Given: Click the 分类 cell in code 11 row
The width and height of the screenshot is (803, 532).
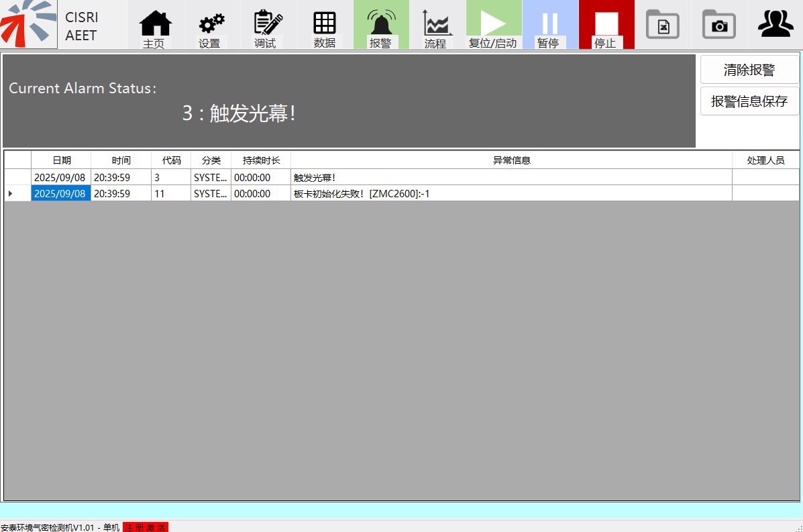Looking at the screenshot, I should [x=211, y=193].
